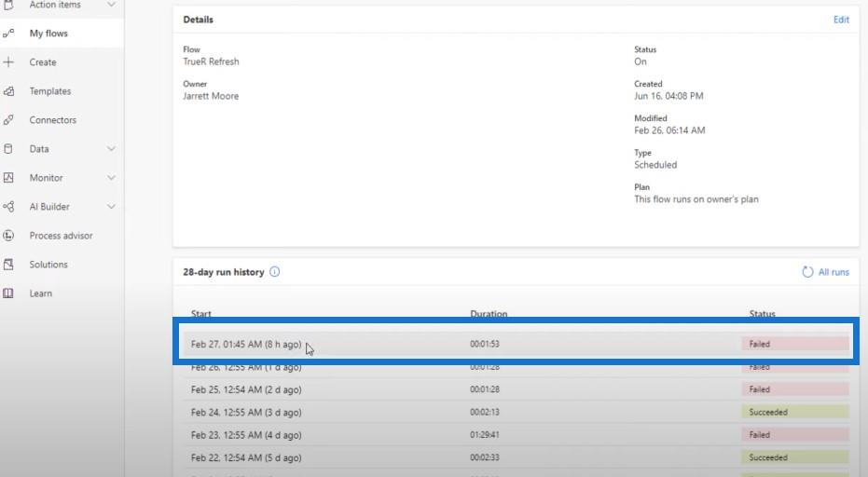The height and width of the screenshot is (477, 868).
Task: Click the Failed status of Feb 27 run
Action: [795, 344]
